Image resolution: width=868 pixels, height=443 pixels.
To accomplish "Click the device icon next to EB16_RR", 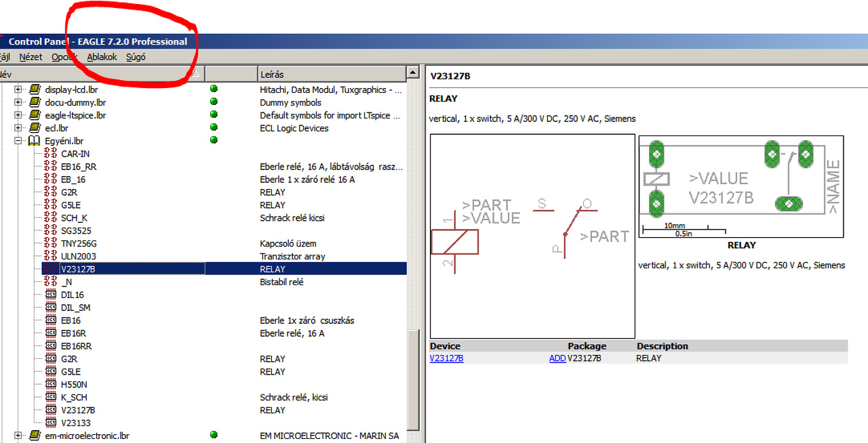I will pyautogui.click(x=51, y=167).
